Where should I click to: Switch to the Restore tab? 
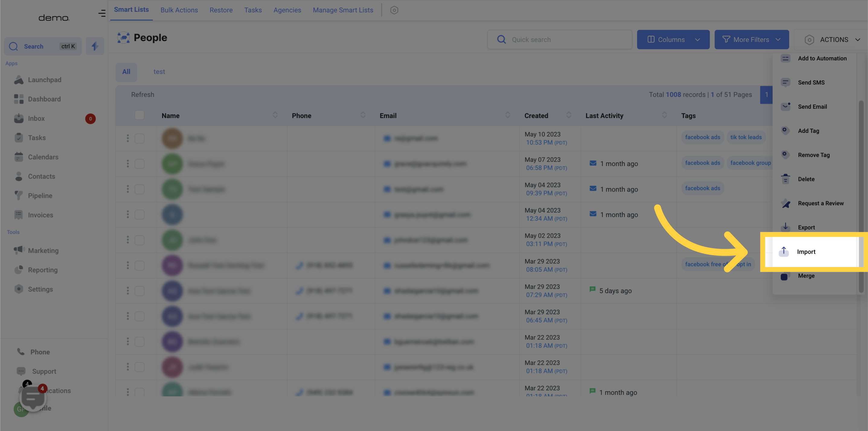pyautogui.click(x=221, y=10)
